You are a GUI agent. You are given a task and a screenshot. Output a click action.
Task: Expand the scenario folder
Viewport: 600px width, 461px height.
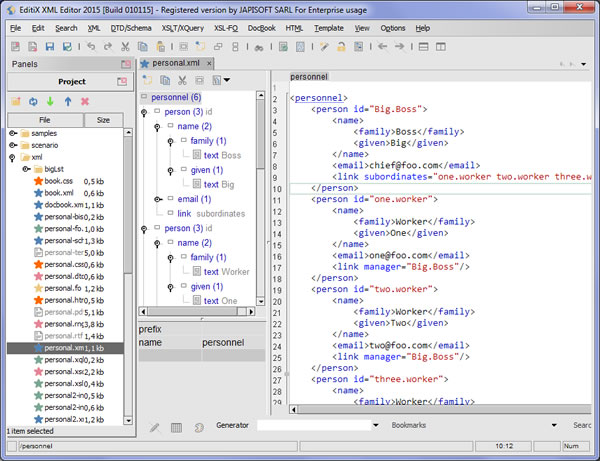[x=13, y=145]
